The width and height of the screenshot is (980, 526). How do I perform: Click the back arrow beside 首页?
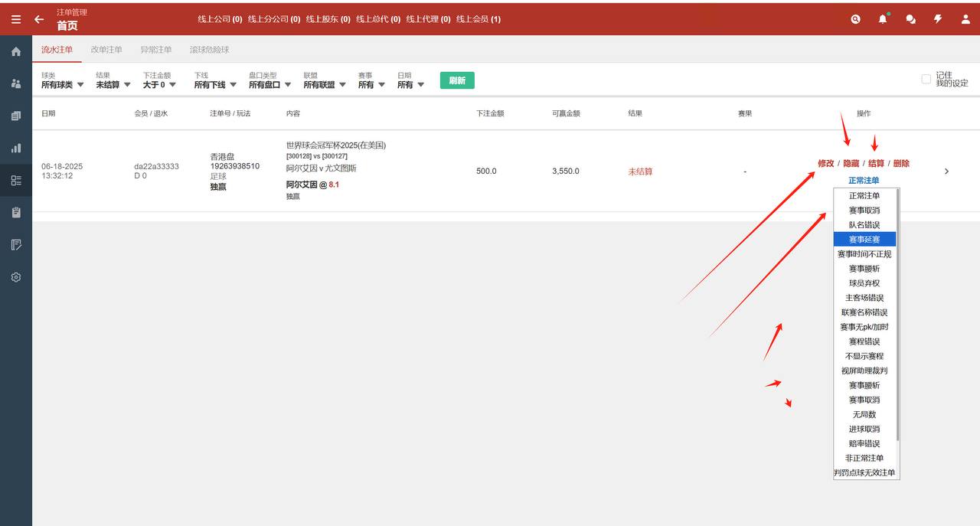tap(39, 19)
